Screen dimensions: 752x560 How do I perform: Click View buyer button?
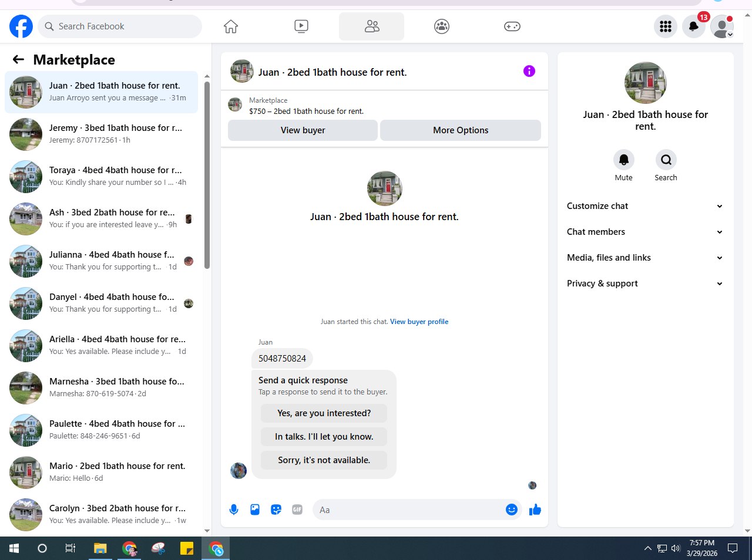(x=303, y=130)
